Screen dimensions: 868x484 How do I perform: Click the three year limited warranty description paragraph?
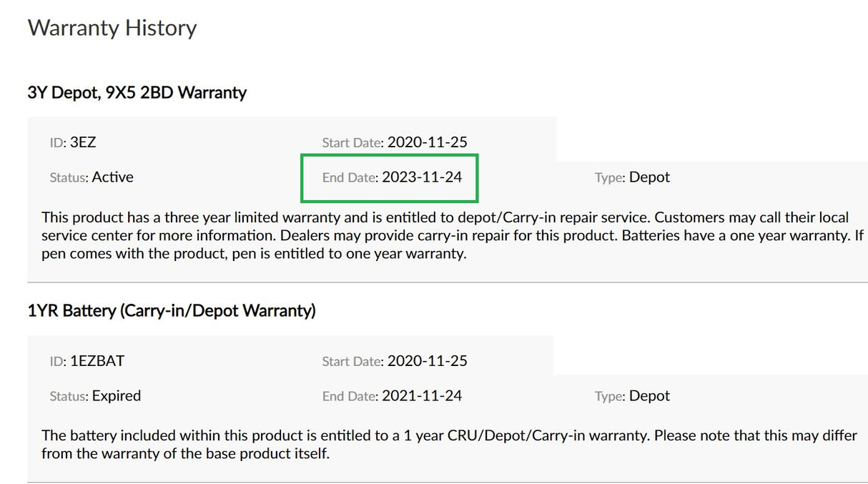(x=453, y=235)
